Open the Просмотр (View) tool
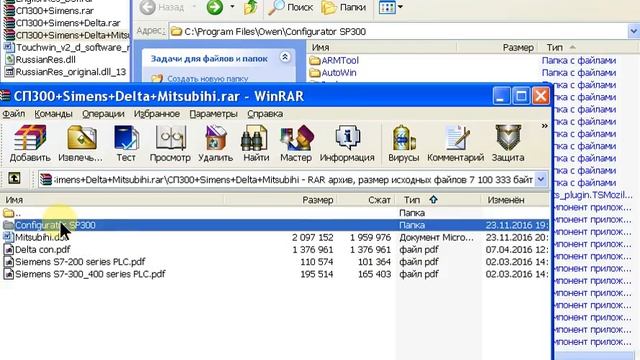Image resolution: width=640 pixels, height=360 pixels. tap(170, 143)
